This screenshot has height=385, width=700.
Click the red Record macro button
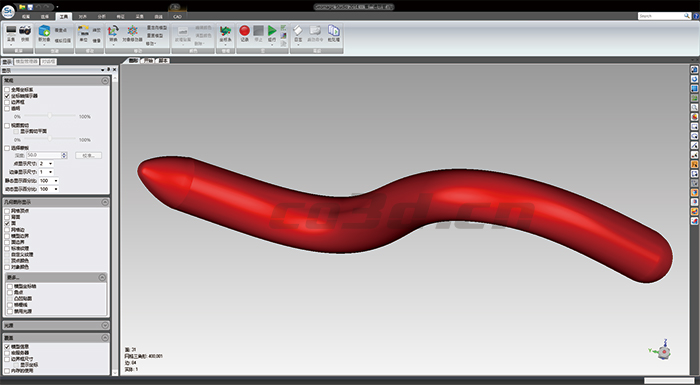point(244,30)
